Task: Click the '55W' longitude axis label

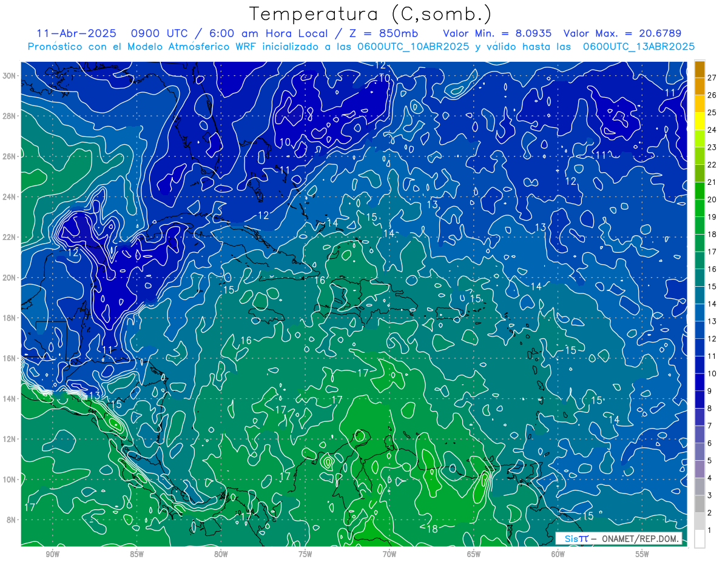Action: 642,554
